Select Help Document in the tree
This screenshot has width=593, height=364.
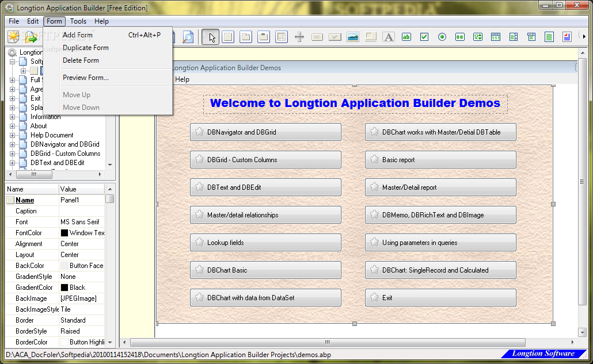(x=52, y=135)
